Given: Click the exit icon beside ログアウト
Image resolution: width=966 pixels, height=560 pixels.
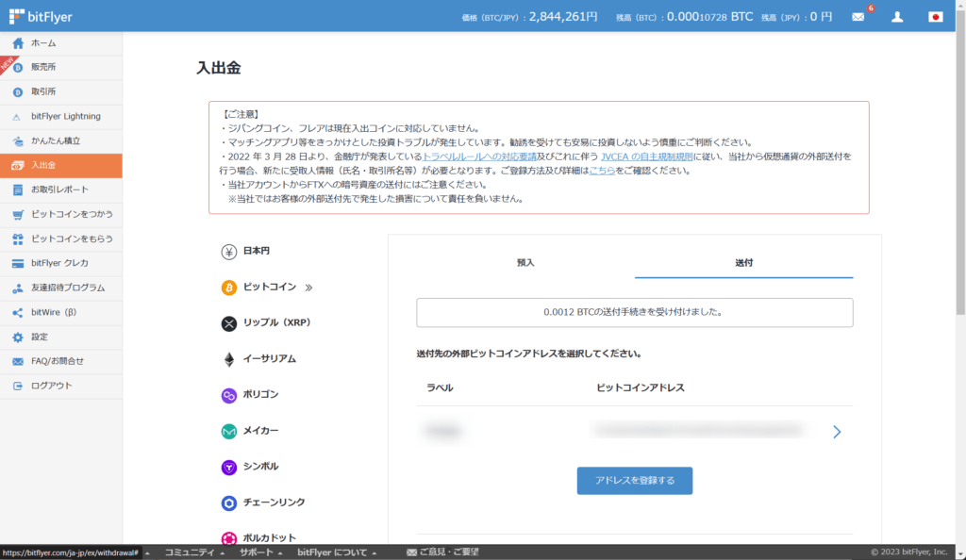Looking at the screenshot, I should click(x=18, y=386).
